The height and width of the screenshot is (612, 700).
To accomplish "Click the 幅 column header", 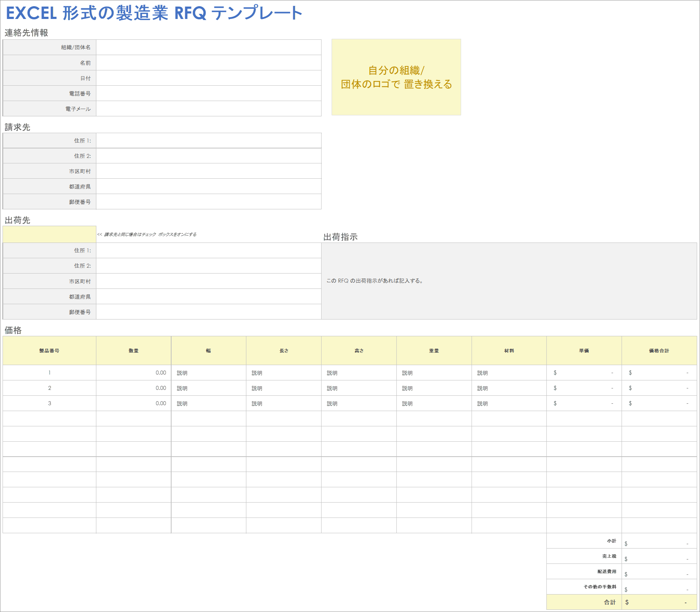I will (x=208, y=350).
